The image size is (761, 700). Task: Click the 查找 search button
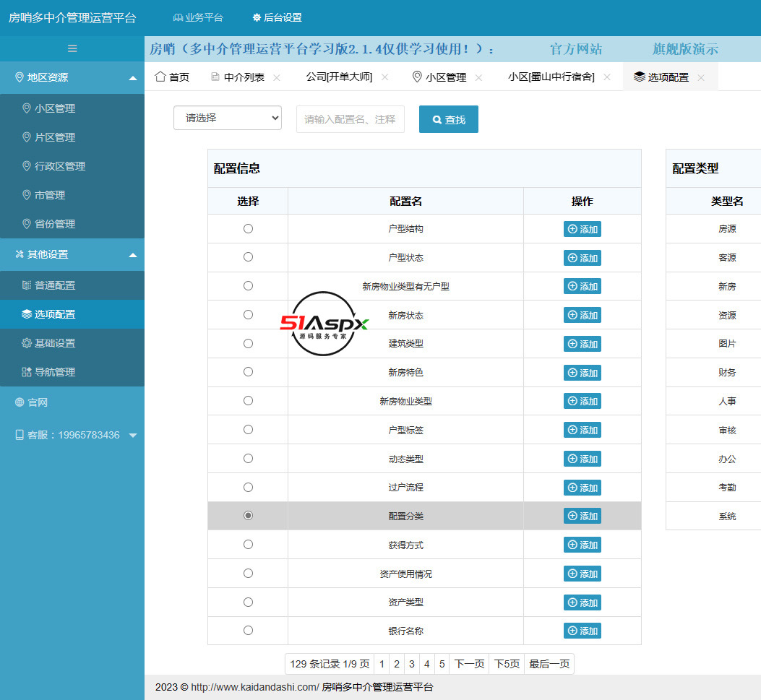448,119
